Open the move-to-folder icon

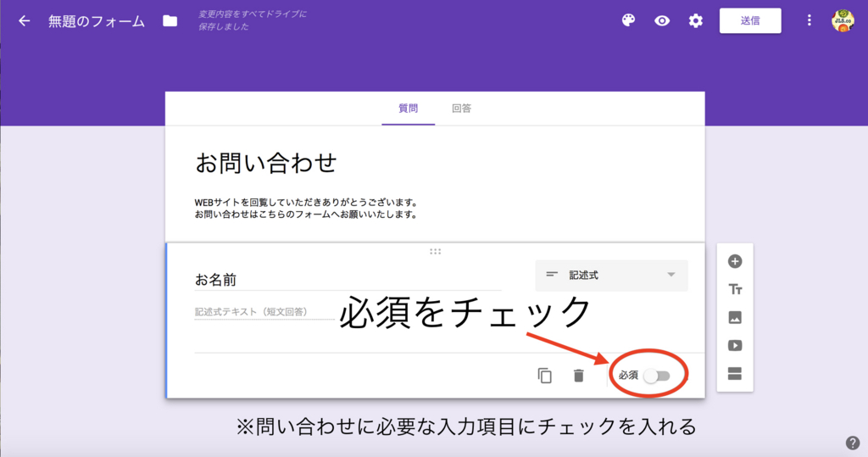tap(170, 21)
